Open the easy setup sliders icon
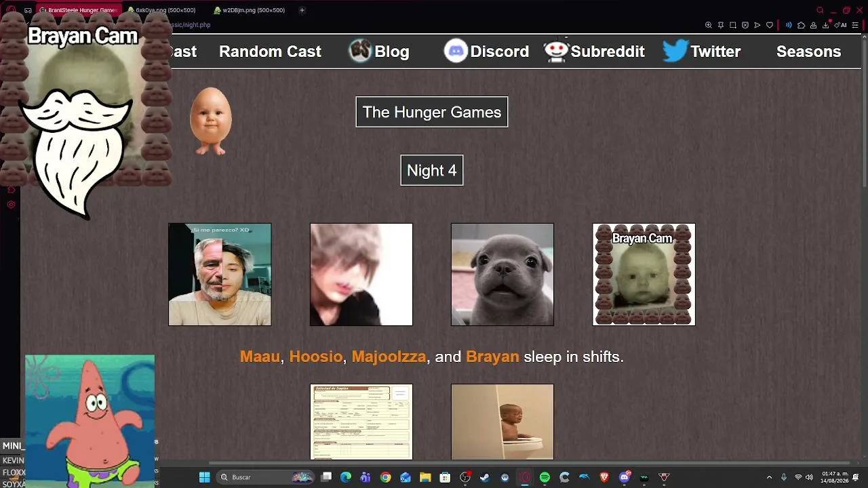868x488 pixels. pos(855,25)
